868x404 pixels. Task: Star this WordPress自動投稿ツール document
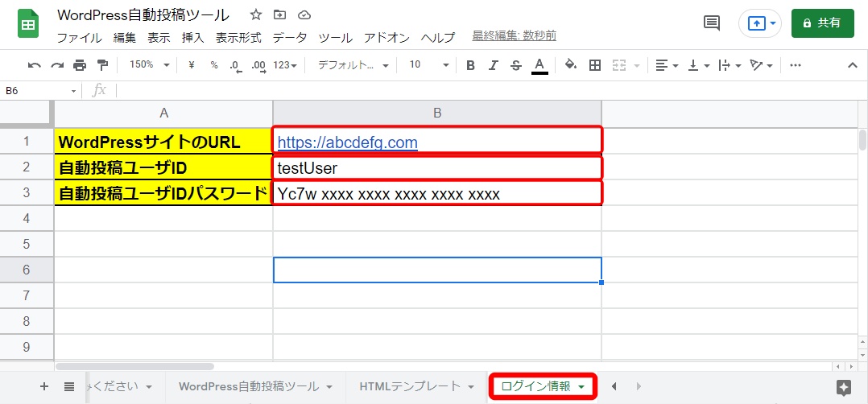tap(256, 15)
